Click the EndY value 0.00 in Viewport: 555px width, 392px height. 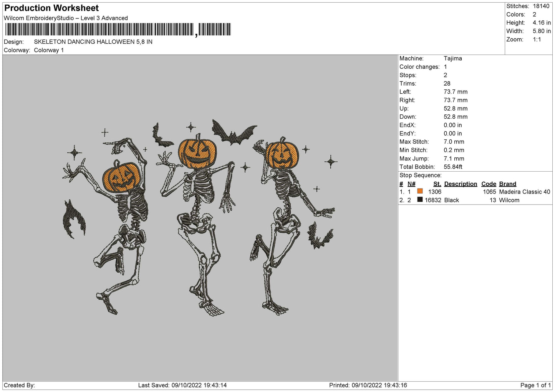pyautogui.click(x=453, y=134)
